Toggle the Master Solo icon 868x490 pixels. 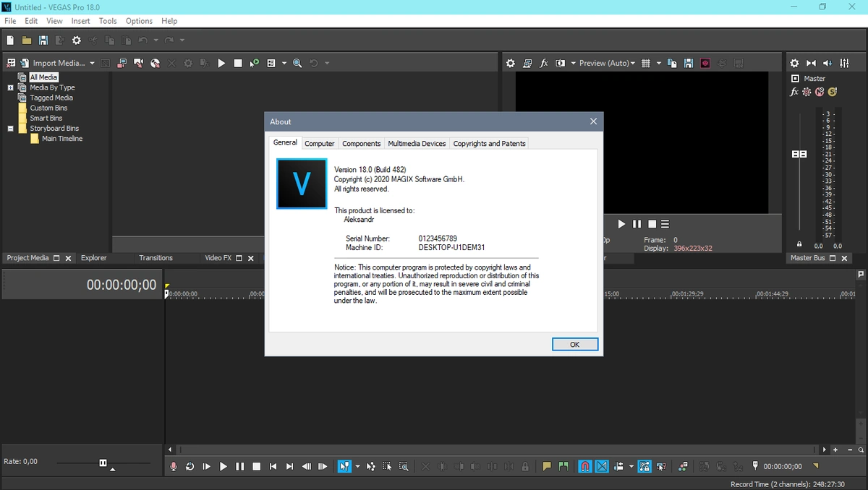(x=832, y=92)
